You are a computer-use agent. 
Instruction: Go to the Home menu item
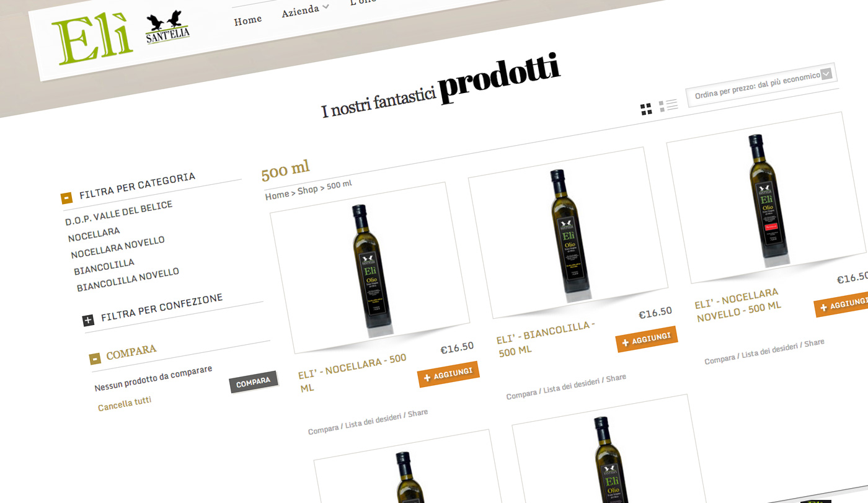[247, 20]
